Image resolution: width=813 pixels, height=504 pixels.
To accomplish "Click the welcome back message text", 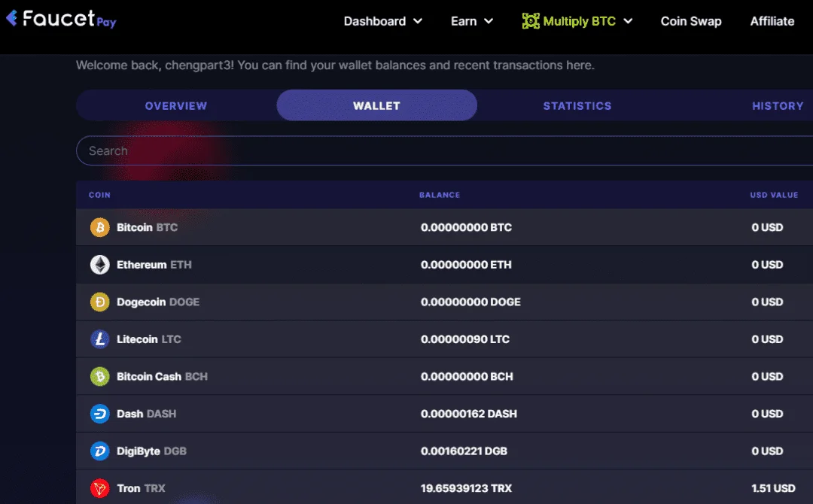I will click(x=335, y=65).
